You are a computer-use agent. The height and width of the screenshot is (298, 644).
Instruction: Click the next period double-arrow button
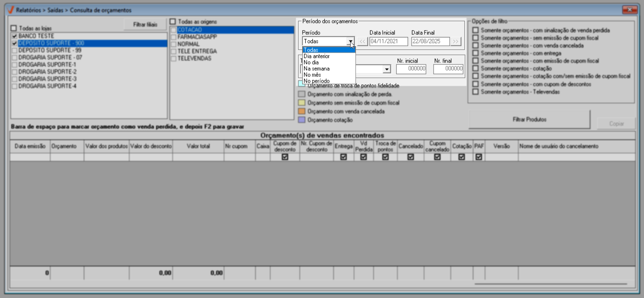[456, 41]
